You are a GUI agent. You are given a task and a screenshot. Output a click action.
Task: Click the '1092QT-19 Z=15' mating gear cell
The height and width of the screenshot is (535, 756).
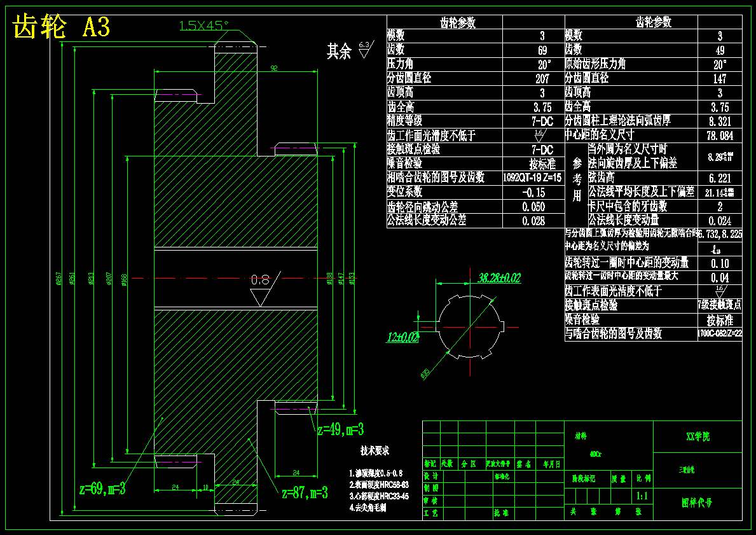[x=532, y=177]
